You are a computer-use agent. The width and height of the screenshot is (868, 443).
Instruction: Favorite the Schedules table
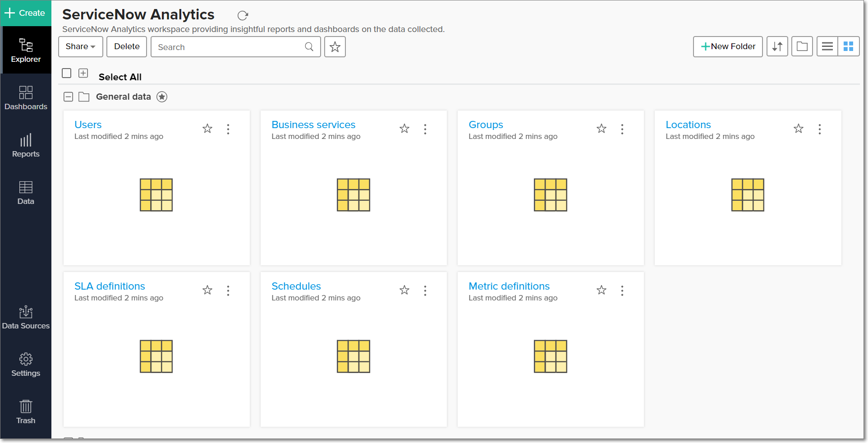pos(404,290)
